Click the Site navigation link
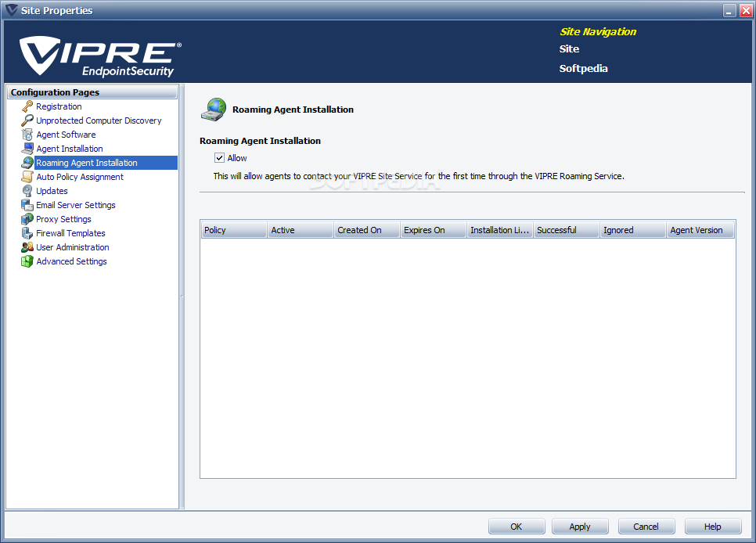The width and height of the screenshot is (756, 543). (569, 49)
